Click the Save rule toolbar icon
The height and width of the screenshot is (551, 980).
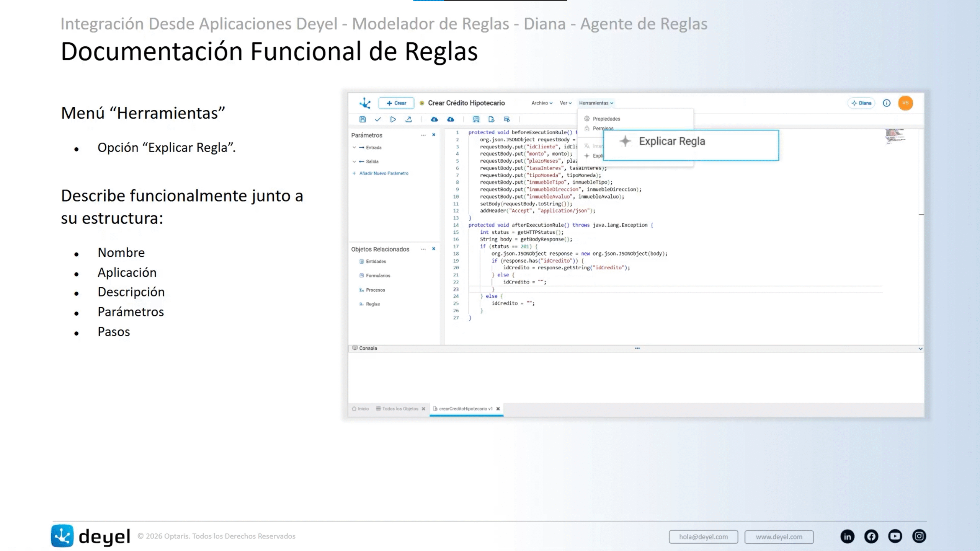[363, 119]
